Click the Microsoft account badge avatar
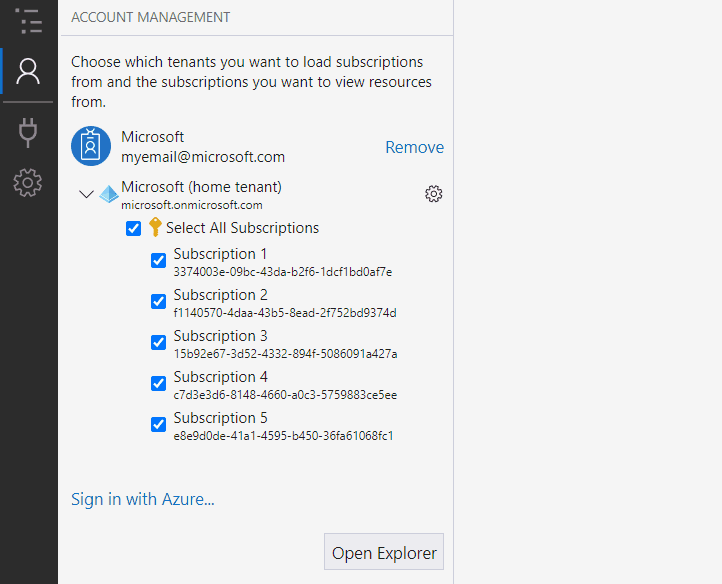722x584 pixels. tap(91, 146)
